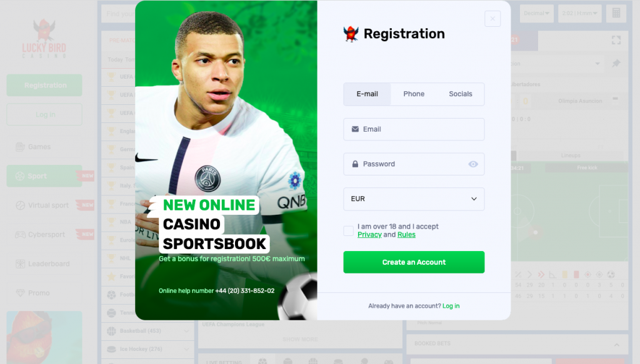Focus the Password input field
The image size is (640, 364).
point(408,164)
